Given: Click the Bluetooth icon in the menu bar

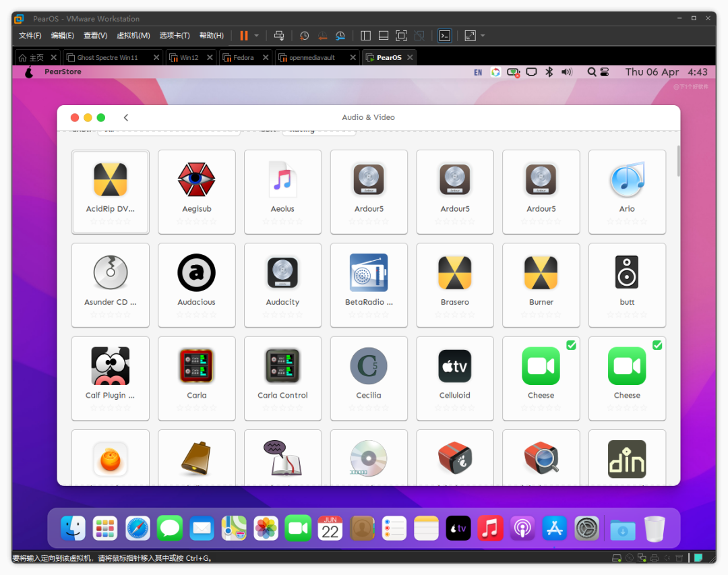Looking at the screenshot, I should (x=549, y=72).
